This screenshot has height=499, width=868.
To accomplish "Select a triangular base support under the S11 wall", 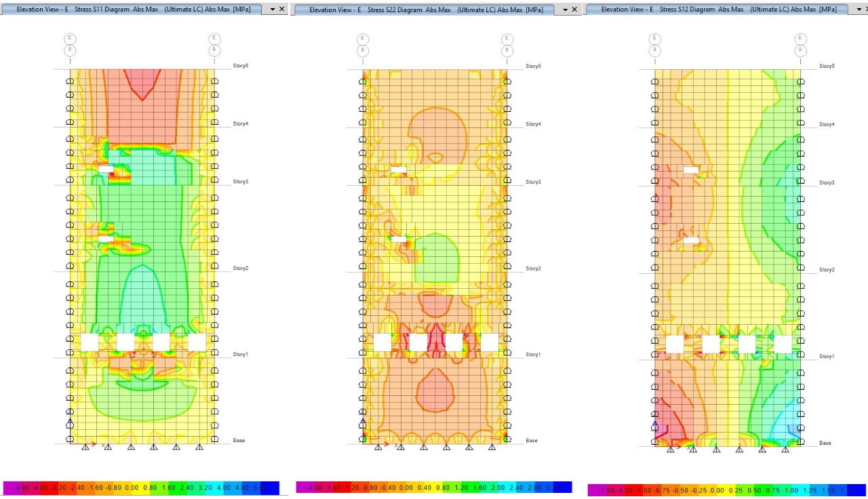I will tap(131, 447).
